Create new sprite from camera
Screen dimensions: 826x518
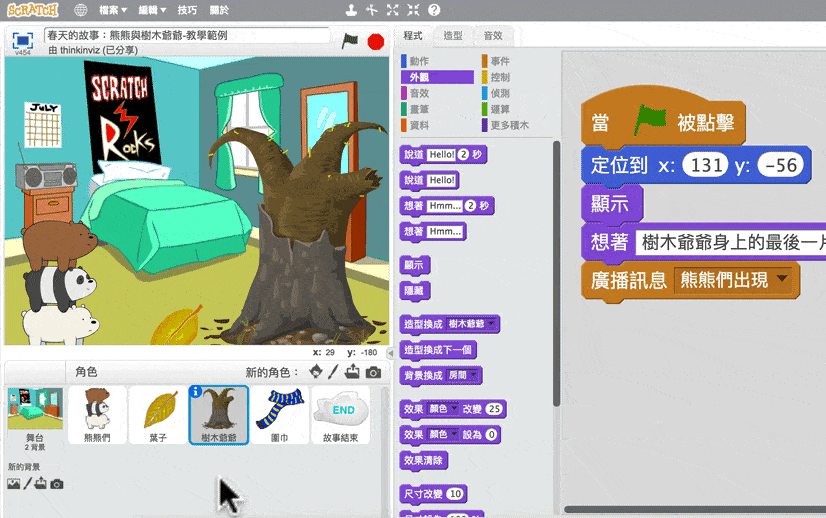point(373,373)
